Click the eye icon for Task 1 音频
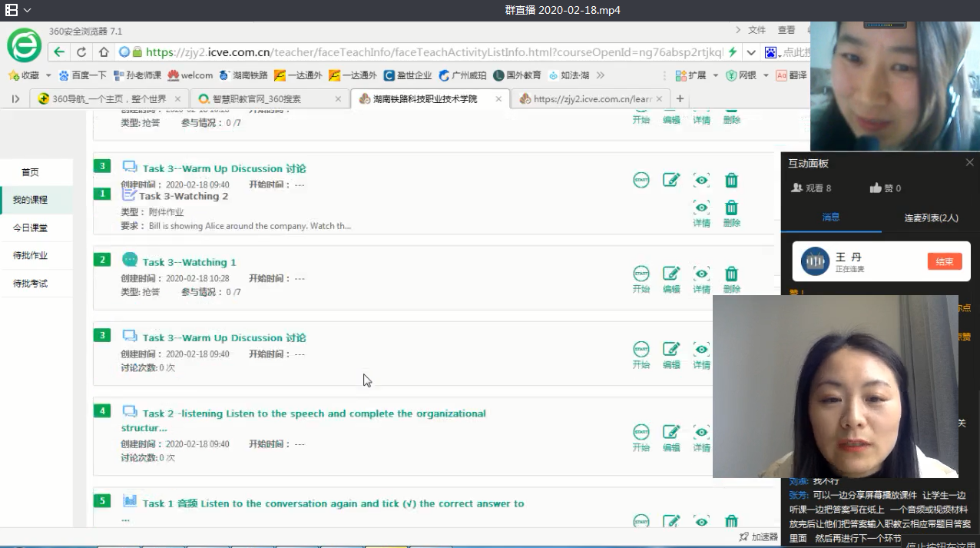This screenshot has height=548, width=980. 701,522
